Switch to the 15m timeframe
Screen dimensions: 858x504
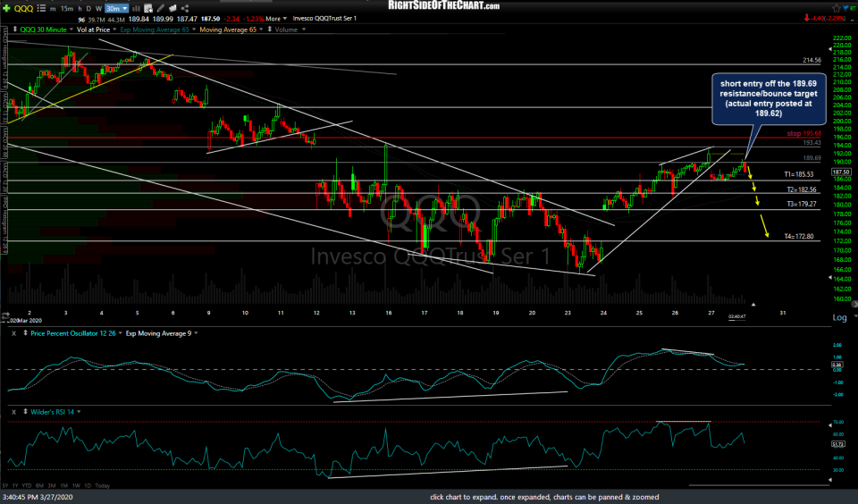(67, 9)
